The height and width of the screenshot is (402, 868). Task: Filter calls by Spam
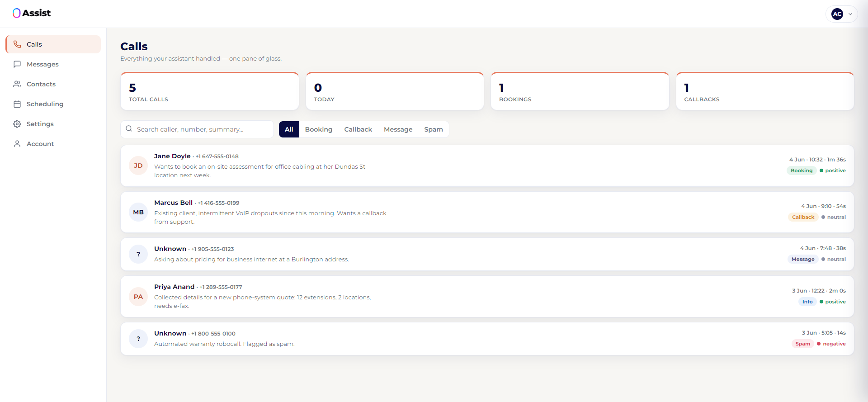(x=434, y=129)
